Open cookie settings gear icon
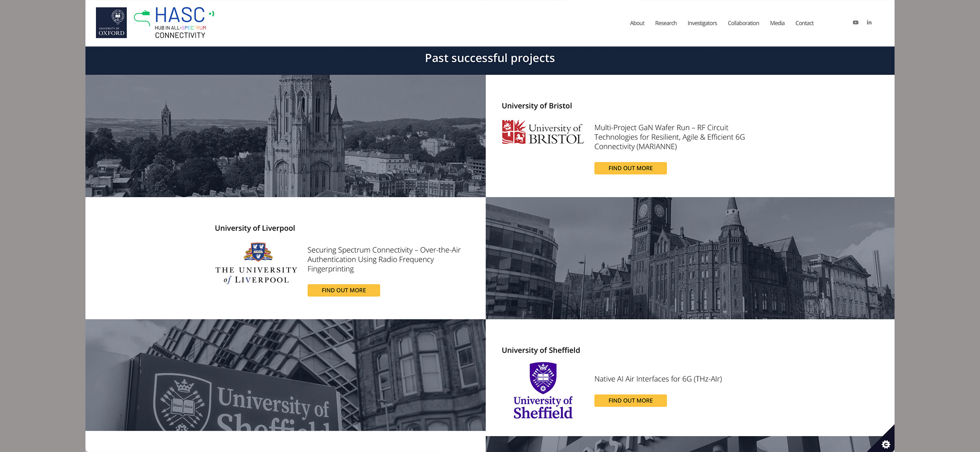 (x=885, y=444)
